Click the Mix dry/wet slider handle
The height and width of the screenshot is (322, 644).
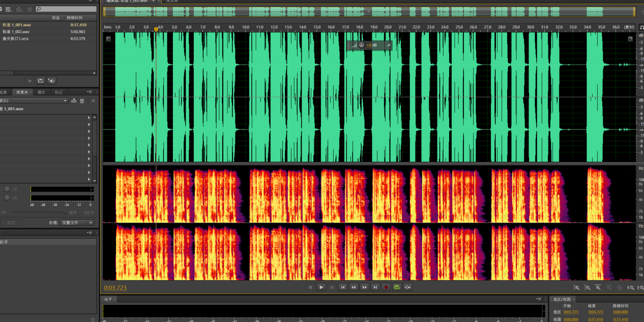[65, 213]
